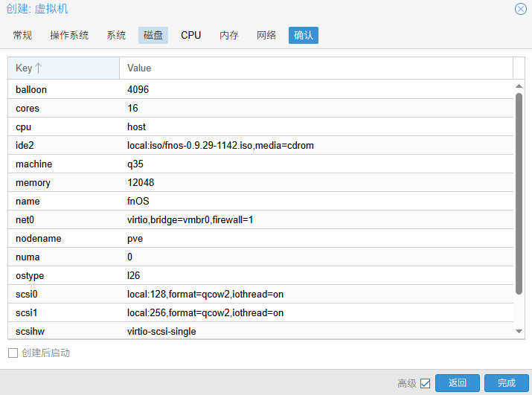The image size is (532, 395).
Task: Toggle the 高级 advanced checkbox
Action: pos(426,383)
